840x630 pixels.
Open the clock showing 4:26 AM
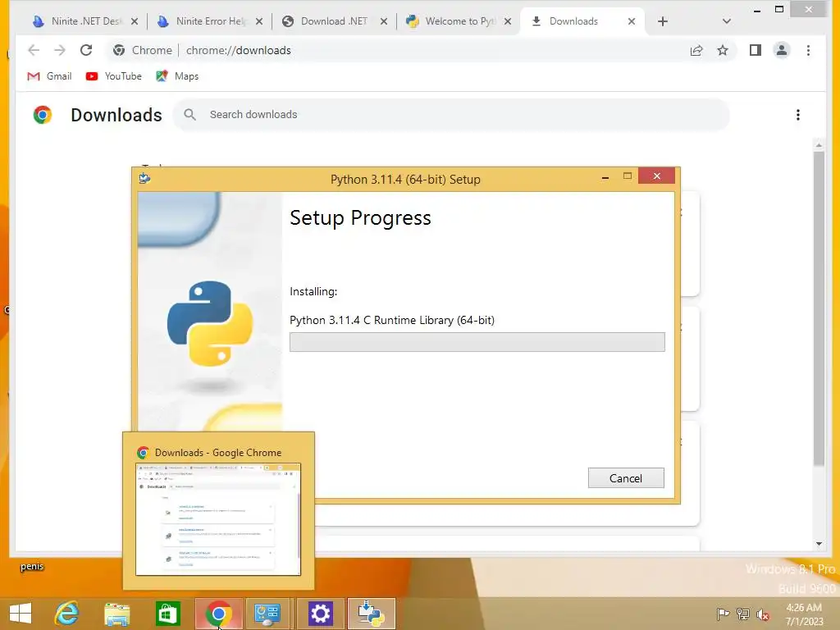point(804,614)
